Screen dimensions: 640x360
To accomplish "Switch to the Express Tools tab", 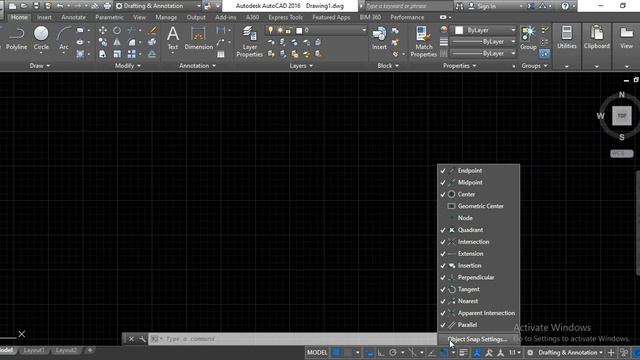I will pos(285,18).
